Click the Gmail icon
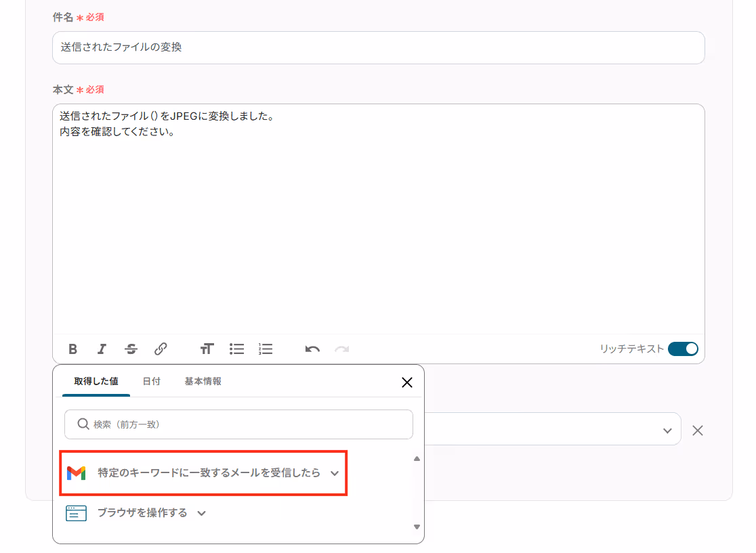 (x=76, y=473)
